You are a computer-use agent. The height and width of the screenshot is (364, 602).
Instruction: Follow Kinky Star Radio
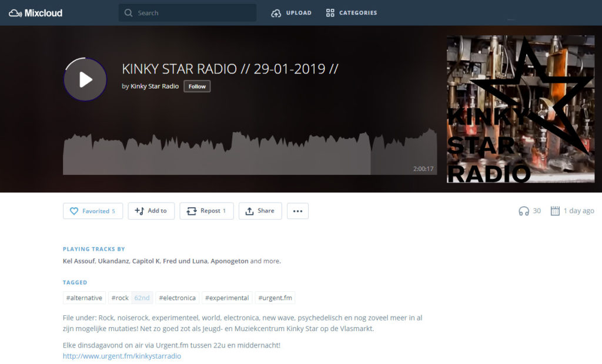click(x=197, y=86)
